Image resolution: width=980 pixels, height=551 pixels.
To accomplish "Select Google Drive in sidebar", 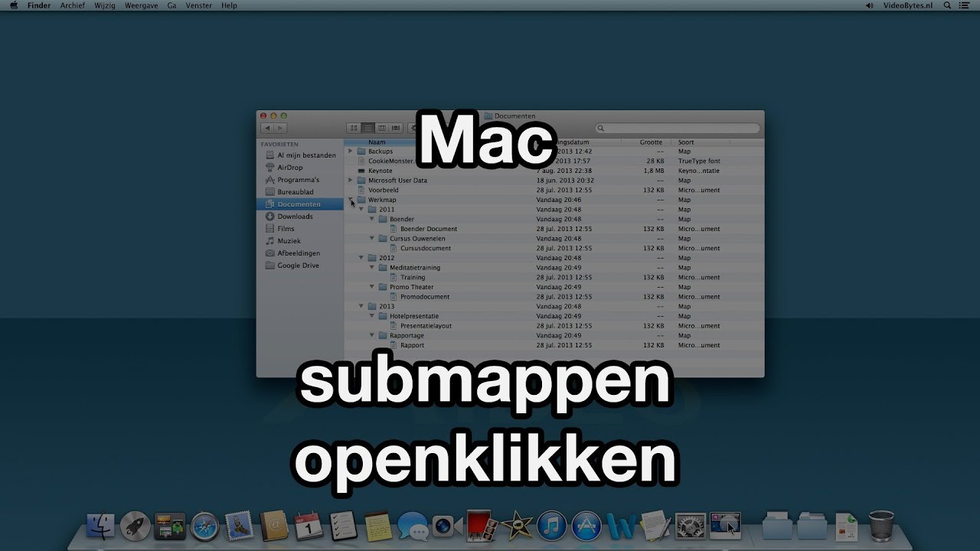I will coord(300,266).
